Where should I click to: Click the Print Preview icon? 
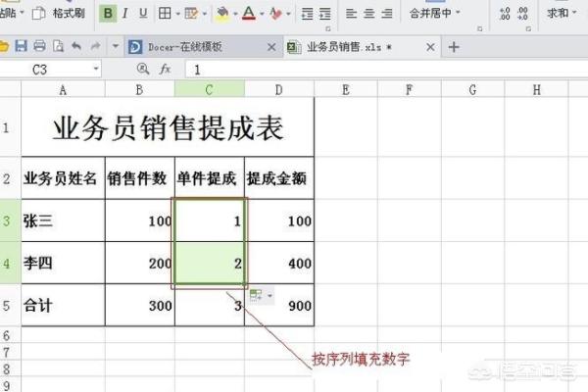click(58, 46)
